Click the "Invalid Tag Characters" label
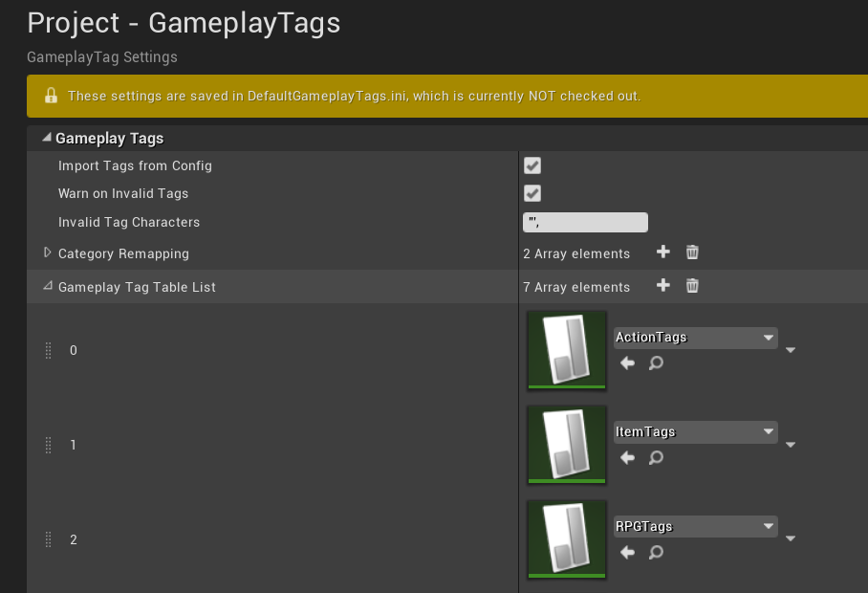868x593 pixels. [129, 222]
